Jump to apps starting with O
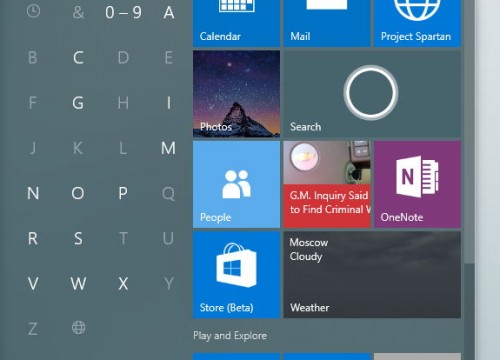Image resolution: width=500 pixels, height=360 pixels. point(78,193)
